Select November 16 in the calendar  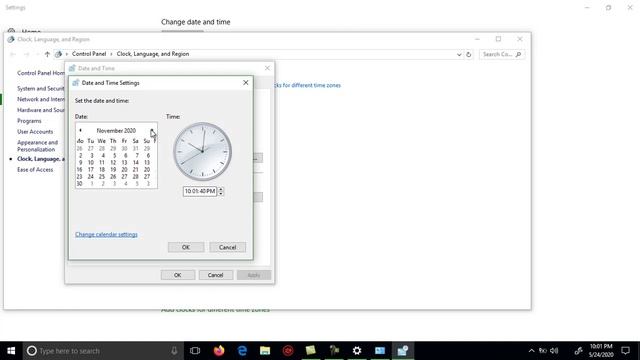pos(80,169)
